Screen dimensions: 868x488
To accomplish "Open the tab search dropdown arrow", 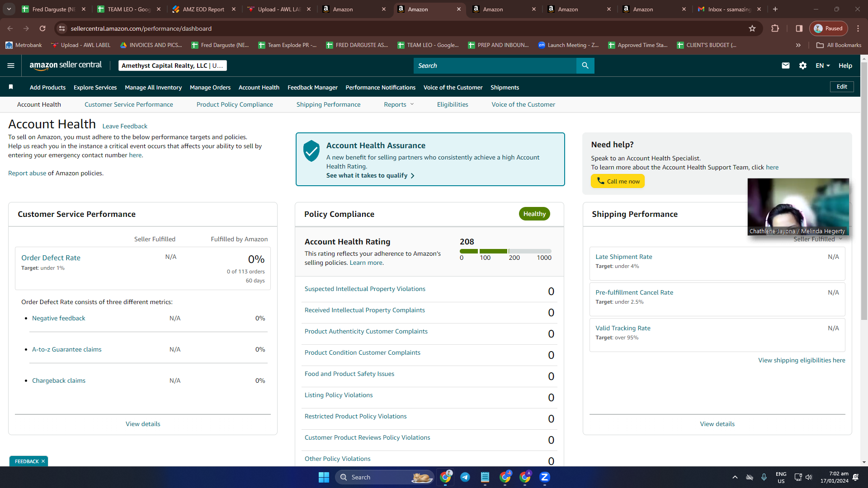I will pos(9,9).
